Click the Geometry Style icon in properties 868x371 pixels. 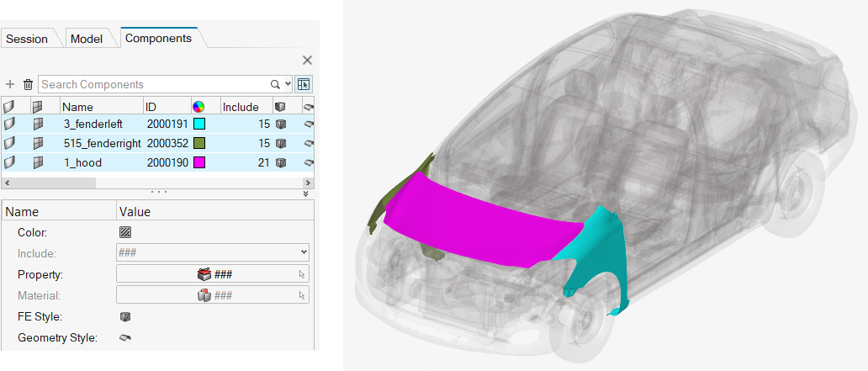coord(125,338)
